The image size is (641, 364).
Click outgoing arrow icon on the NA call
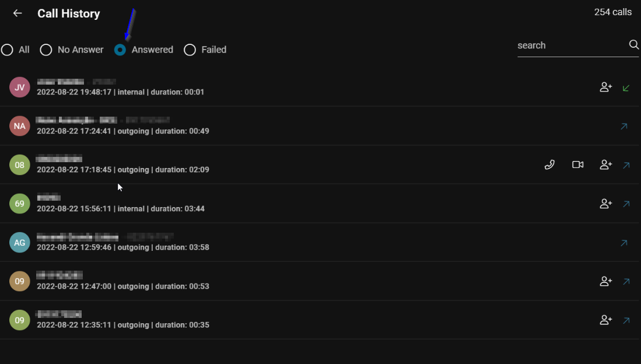[x=624, y=127]
